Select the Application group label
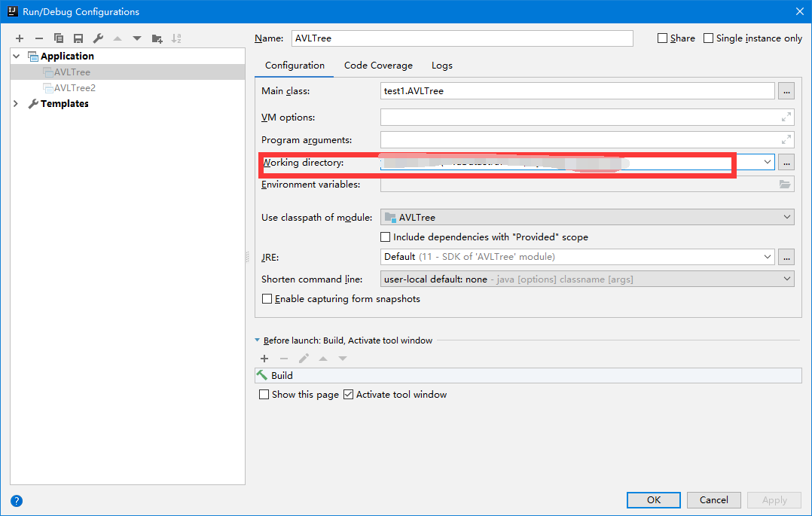Image resolution: width=812 pixels, height=516 pixels. point(67,56)
